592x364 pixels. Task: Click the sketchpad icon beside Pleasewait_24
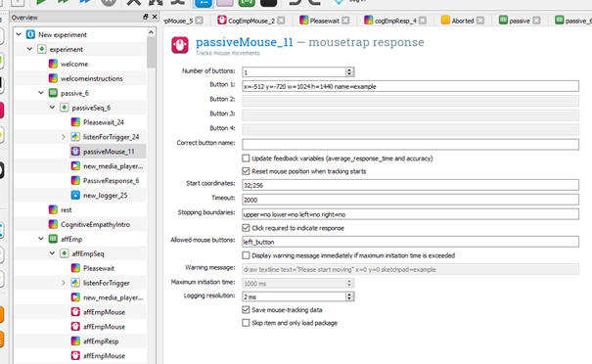(x=75, y=122)
